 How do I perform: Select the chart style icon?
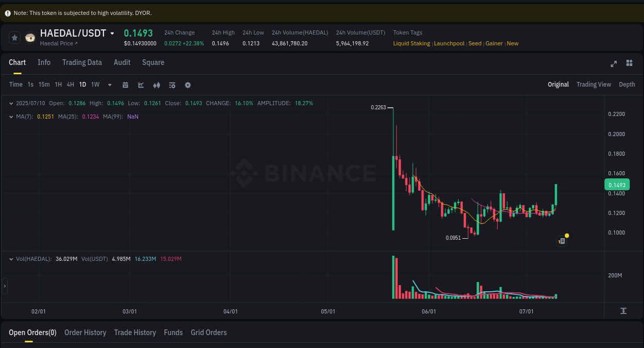click(141, 84)
